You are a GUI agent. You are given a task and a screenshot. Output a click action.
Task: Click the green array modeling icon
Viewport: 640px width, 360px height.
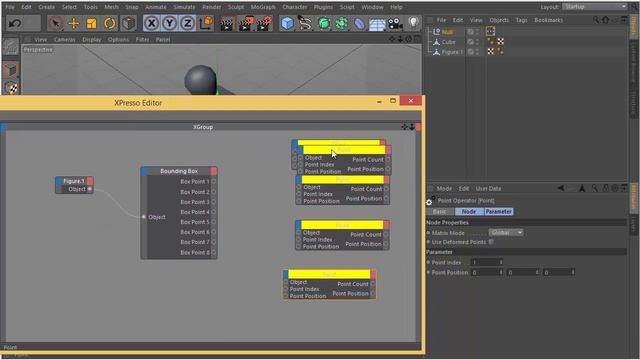(341, 23)
